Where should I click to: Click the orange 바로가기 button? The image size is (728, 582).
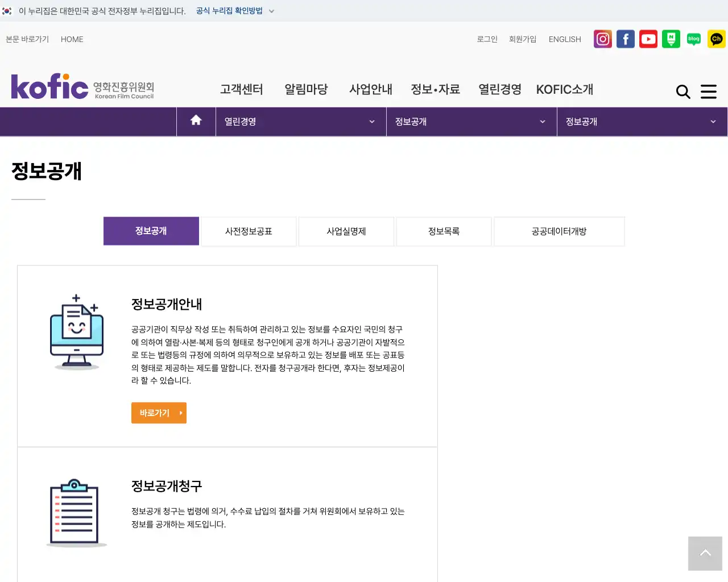pos(159,413)
